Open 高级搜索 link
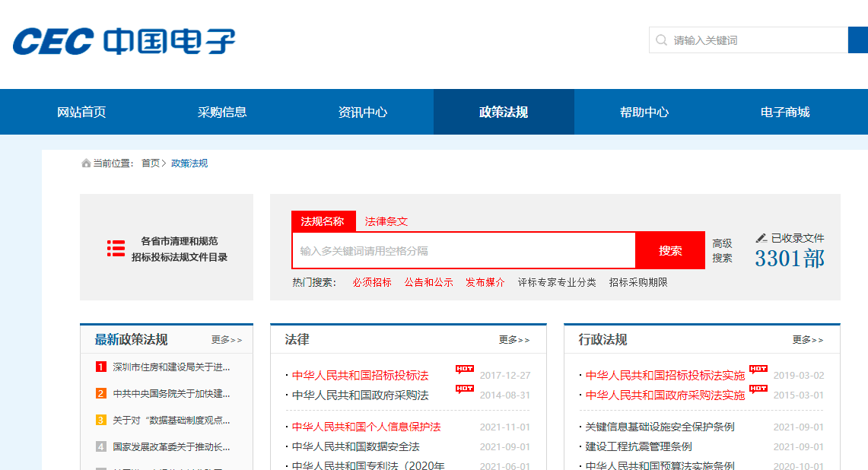 722,250
